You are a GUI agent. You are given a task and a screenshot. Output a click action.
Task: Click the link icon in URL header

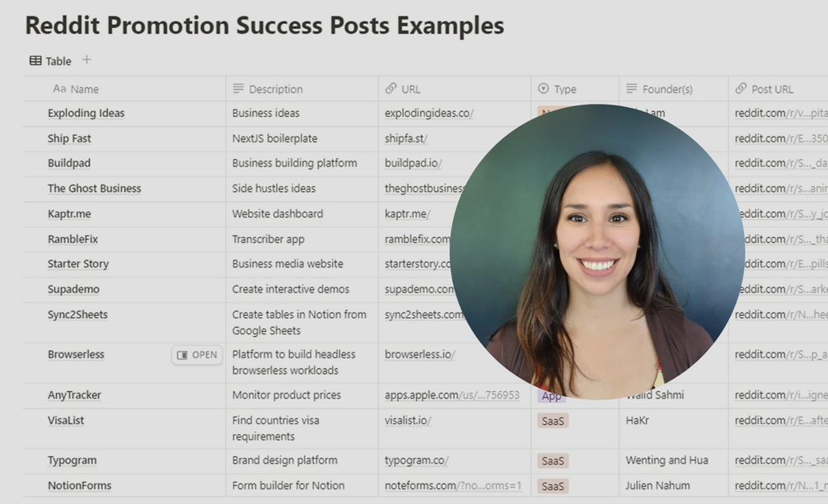[x=391, y=89]
